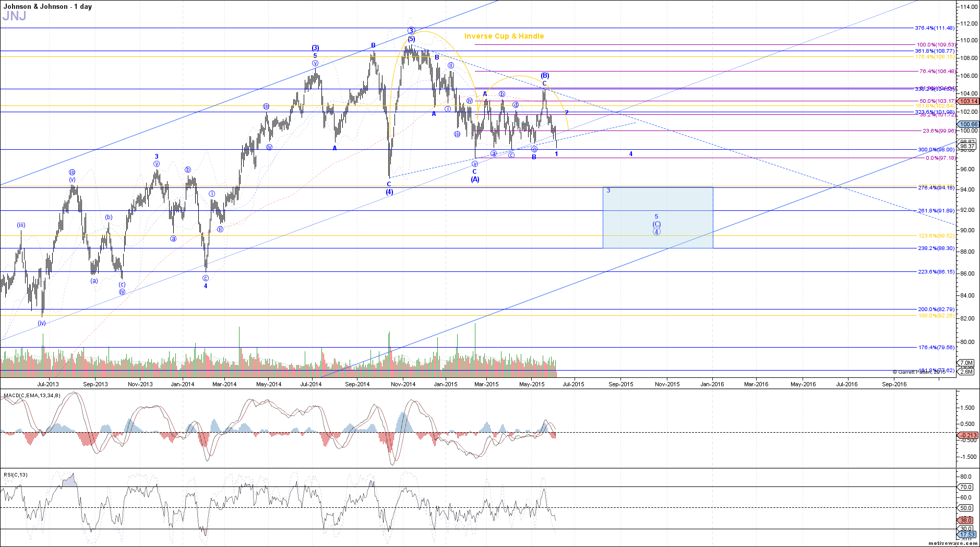Image resolution: width=980 pixels, height=547 pixels.
Task: Click the 76.4%(106.48) retracement label
Action: coord(937,72)
